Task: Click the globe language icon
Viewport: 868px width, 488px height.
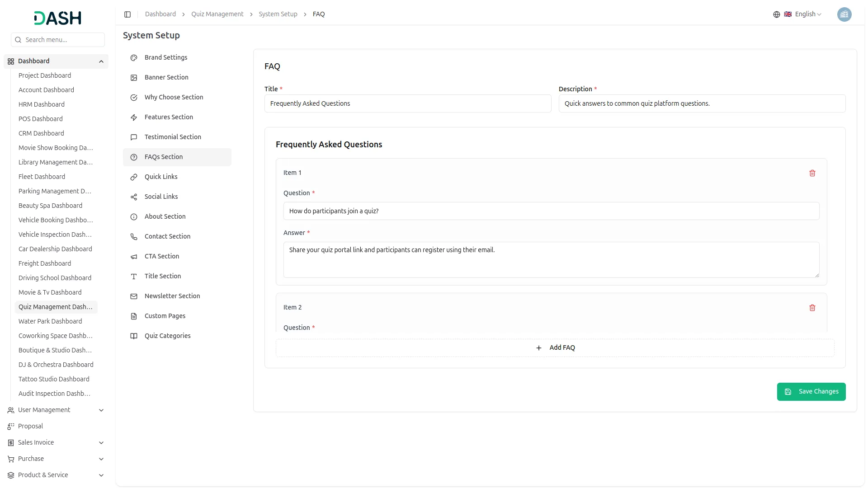Action: pyautogui.click(x=776, y=14)
